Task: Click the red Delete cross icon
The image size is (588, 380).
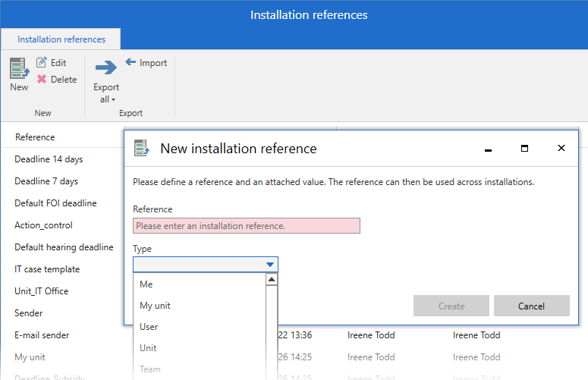Action: (42, 79)
